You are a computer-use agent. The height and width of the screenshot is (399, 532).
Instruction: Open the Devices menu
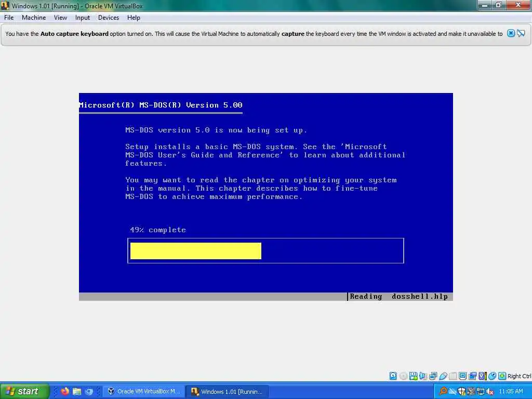tap(109, 18)
